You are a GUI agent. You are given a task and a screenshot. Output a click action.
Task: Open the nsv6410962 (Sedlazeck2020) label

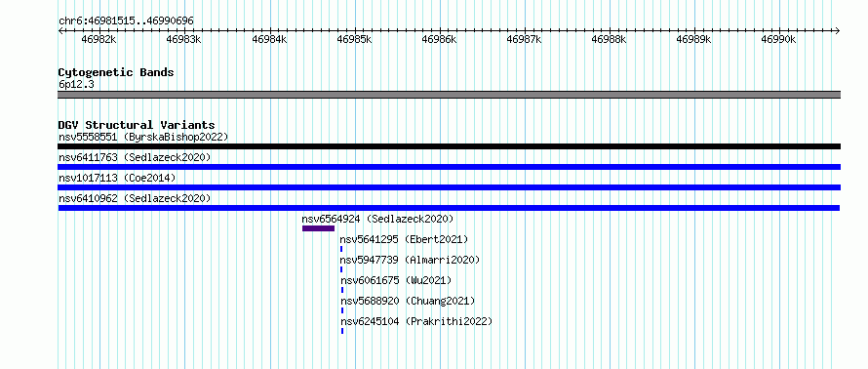coord(135,198)
